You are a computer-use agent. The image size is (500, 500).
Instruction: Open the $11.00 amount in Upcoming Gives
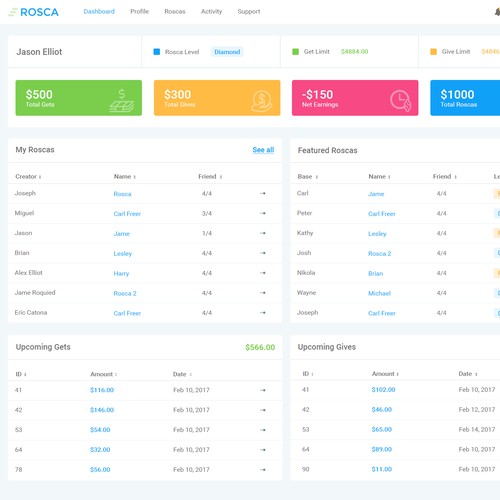(382, 469)
